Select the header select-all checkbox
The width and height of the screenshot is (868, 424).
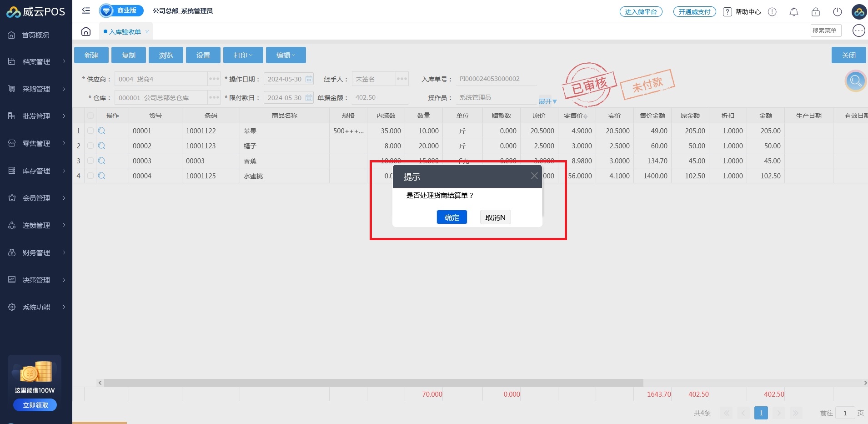coord(90,116)
